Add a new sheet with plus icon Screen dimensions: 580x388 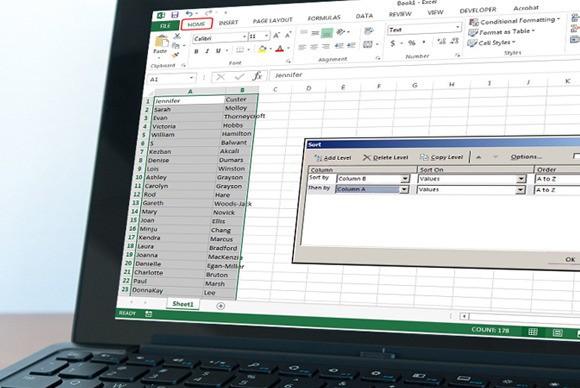point(220,306)
